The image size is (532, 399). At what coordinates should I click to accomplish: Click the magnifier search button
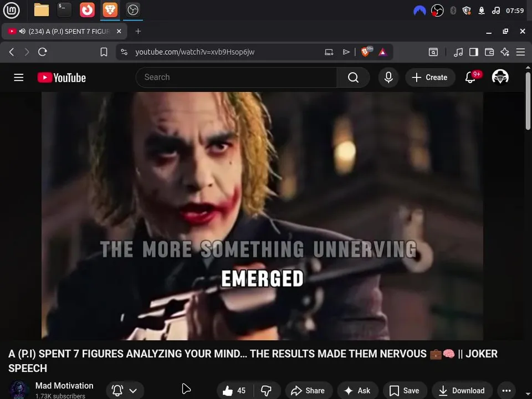pos(353,78)
